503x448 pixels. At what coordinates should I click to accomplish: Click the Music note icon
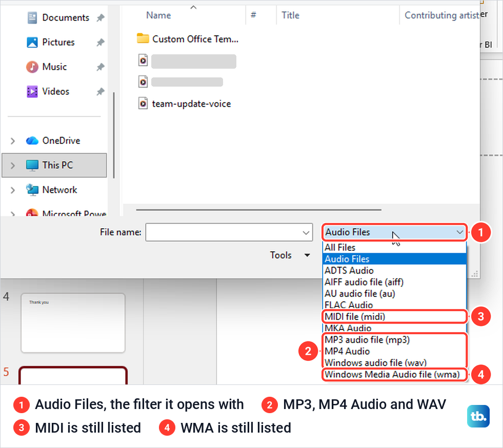pyautogui.click(x=32, y=67)
